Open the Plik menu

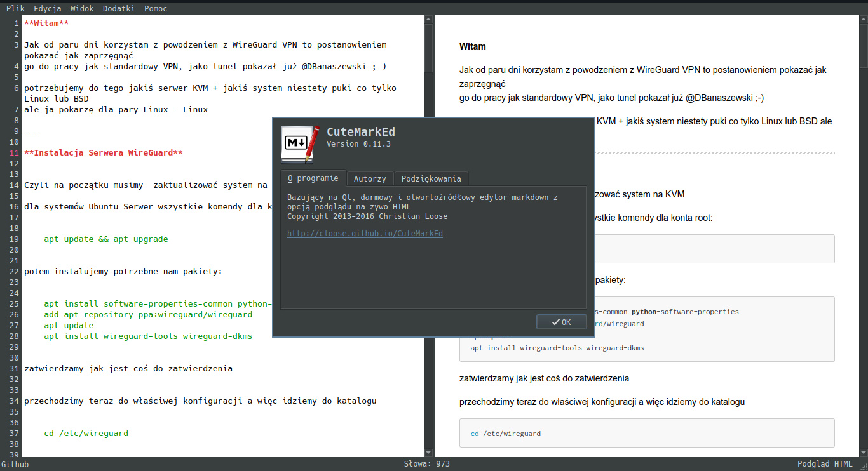15,9
